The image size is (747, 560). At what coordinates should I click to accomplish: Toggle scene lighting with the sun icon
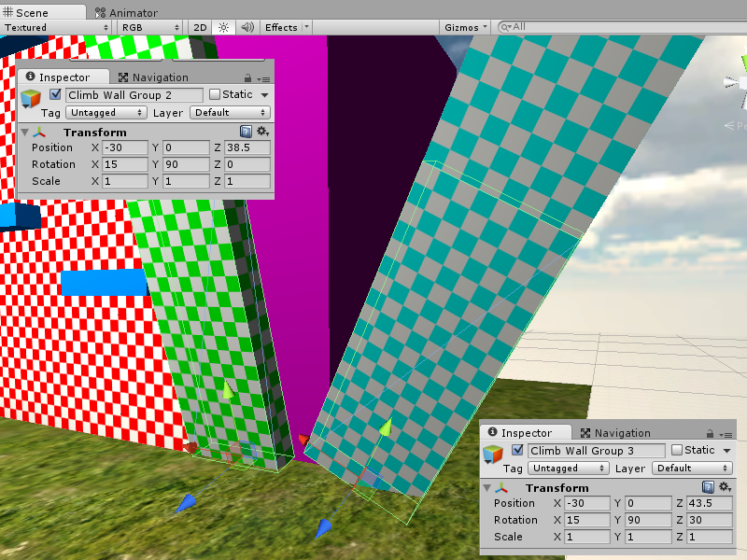[x=222, y=27]
